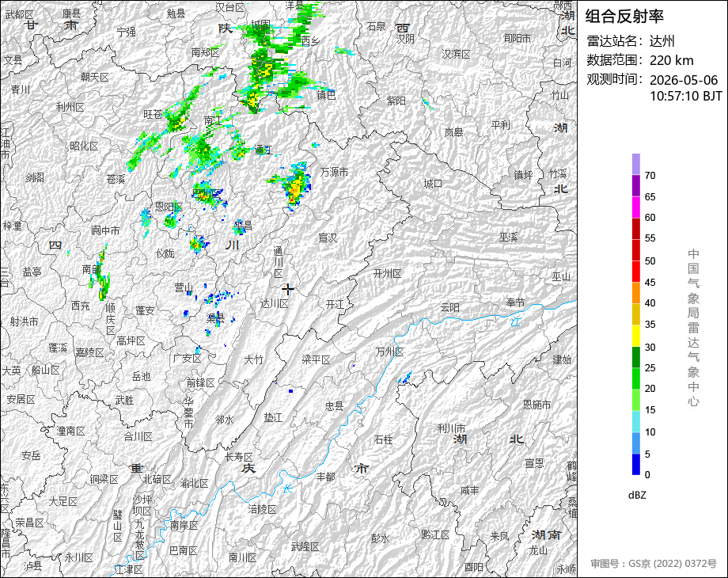Image resolution: width=728 pixels, height=578 pixels.
Task: Click the 奉节 map label
Action: coord(516,303)
